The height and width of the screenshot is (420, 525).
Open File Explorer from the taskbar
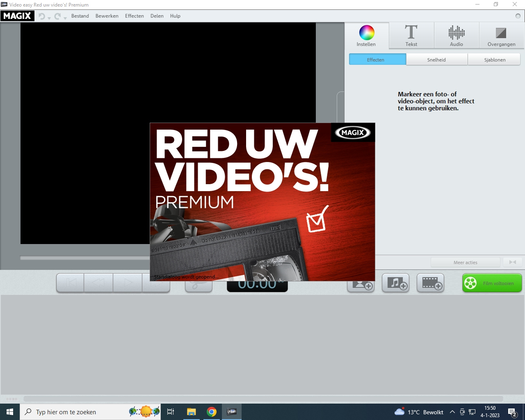coord(192,412)
